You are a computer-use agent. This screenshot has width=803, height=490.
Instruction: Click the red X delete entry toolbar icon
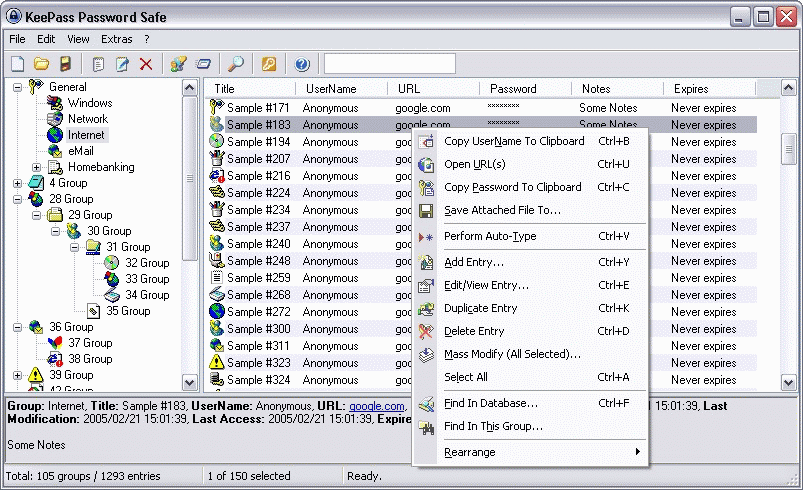146,64
